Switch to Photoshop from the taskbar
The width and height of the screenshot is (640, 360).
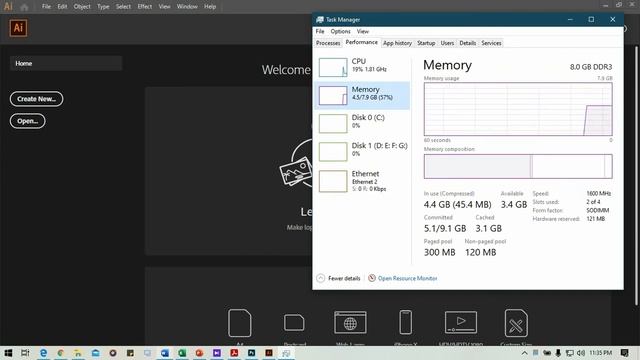(x=251, y=353)
